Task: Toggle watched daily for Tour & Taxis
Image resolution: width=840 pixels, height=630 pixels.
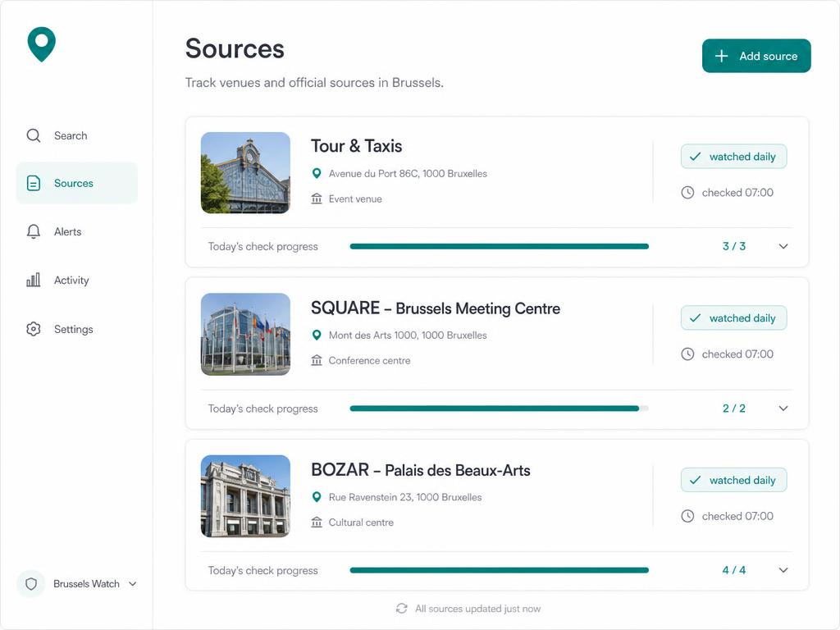Action: coord(734,157)
